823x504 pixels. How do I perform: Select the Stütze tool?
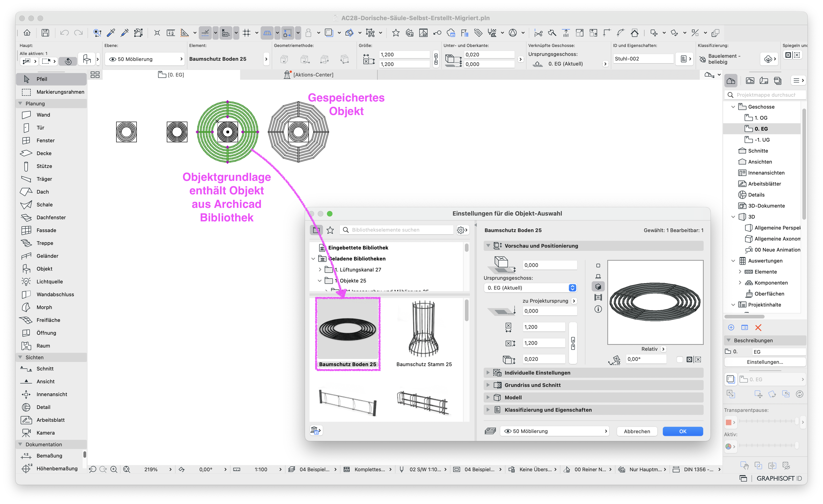[51, 166]
